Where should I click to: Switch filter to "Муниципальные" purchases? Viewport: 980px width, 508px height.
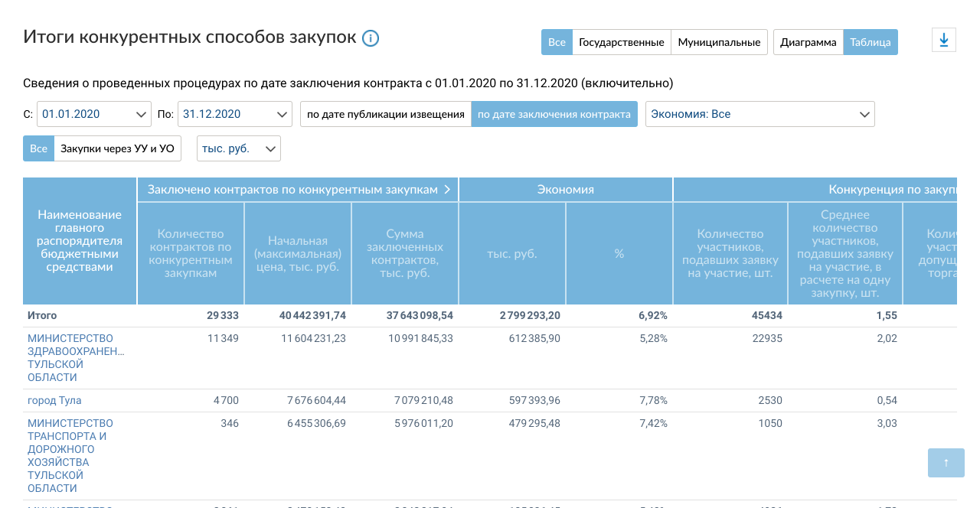(x=719, y=42)
